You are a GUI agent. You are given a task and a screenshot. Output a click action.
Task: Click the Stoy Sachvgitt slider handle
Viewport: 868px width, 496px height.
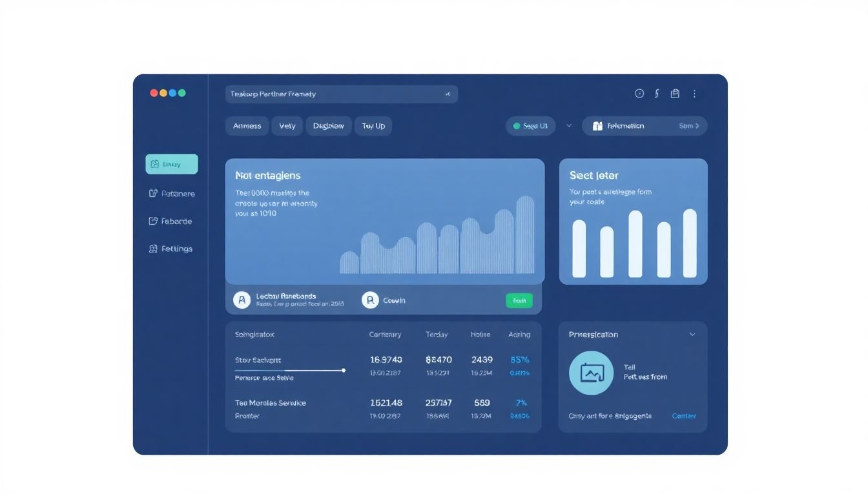[343, 371]
